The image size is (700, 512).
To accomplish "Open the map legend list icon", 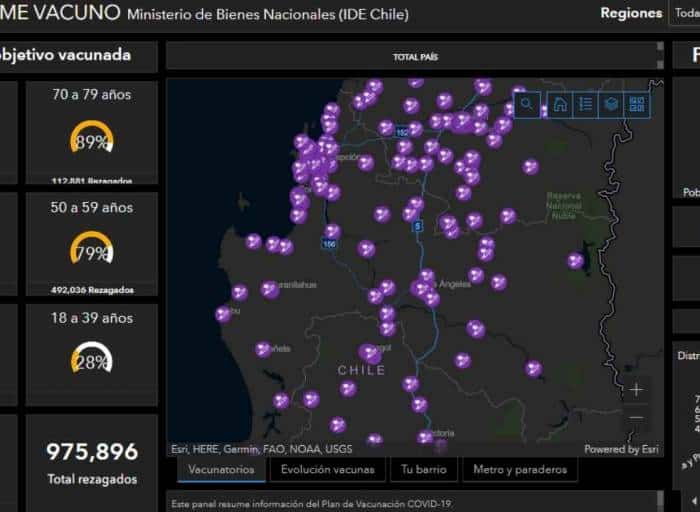I will (586, 103).
